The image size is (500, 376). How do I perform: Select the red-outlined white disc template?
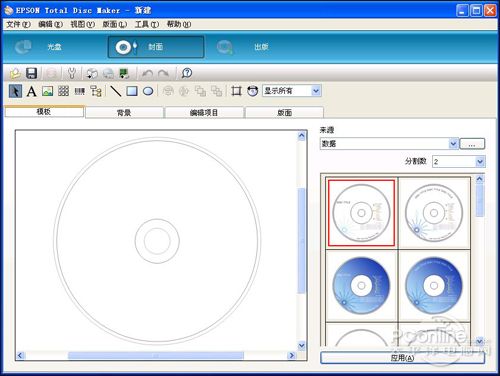tap(361, 213)
